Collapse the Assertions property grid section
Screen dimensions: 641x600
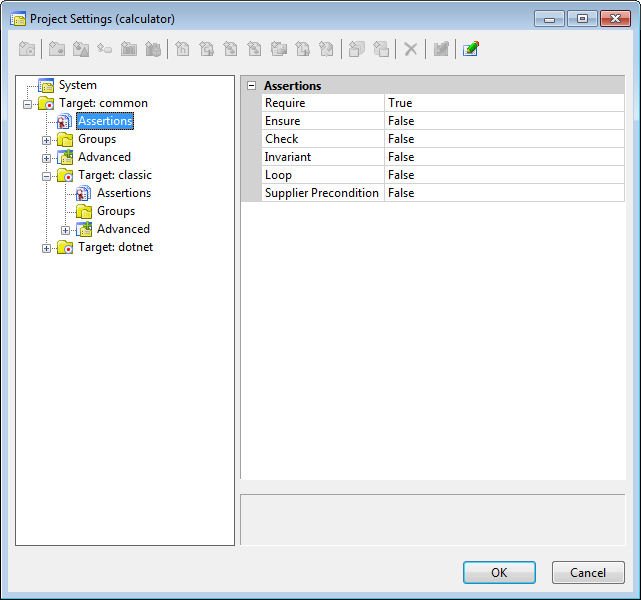point(251,86)
